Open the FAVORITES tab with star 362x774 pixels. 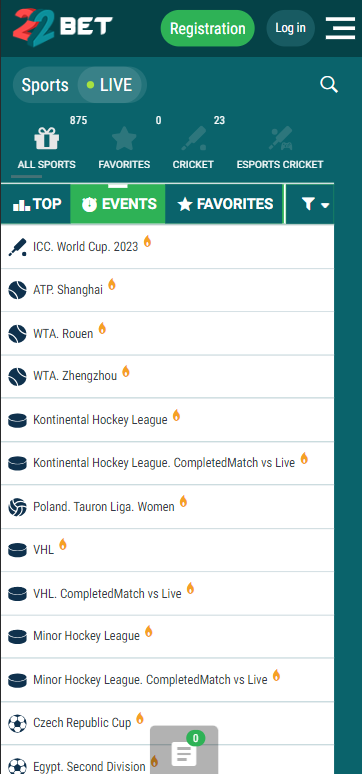[225, 204]
